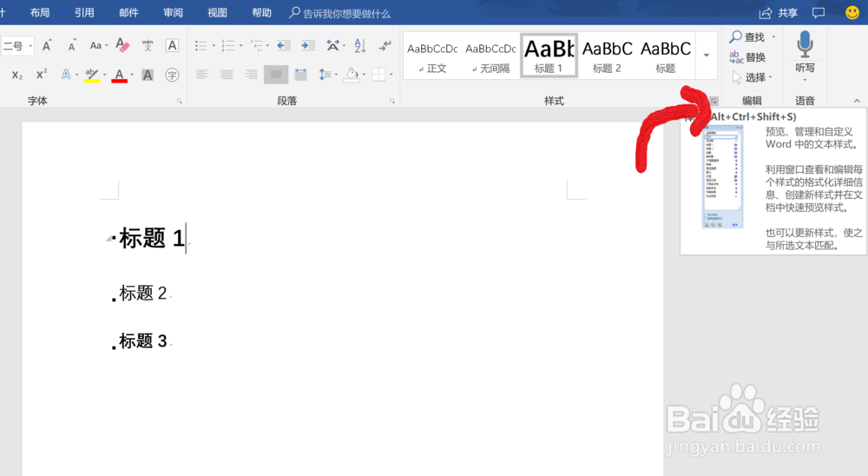Open the Change Case (Aa) dropdown

coord(99,45)
